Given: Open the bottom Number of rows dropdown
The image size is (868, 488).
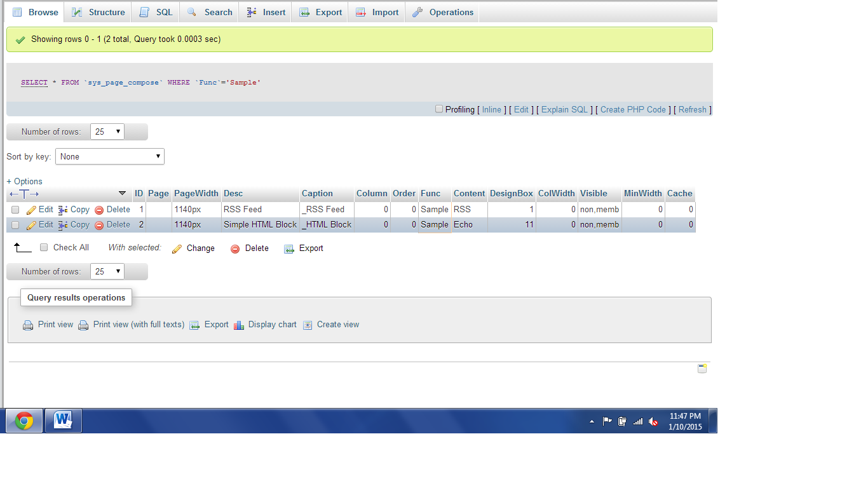Looking at the screenshot, I should (107, 271).
